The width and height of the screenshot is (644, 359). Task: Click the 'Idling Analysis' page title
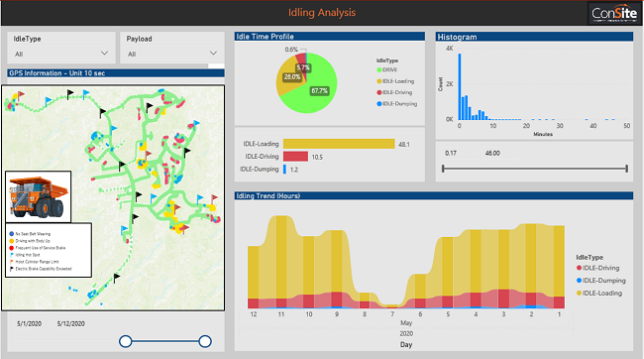[x=322, y=12]
